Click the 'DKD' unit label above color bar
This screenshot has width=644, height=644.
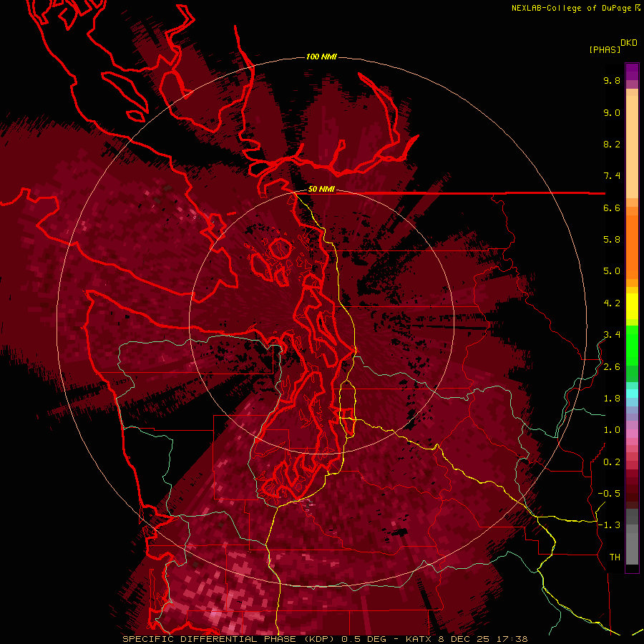[x=629, y=43]
